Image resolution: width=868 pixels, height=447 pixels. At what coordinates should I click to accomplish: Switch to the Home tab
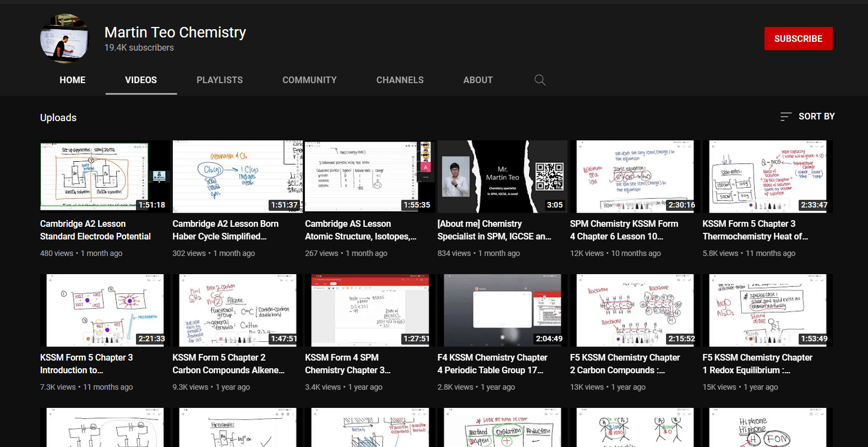[73, 80]
